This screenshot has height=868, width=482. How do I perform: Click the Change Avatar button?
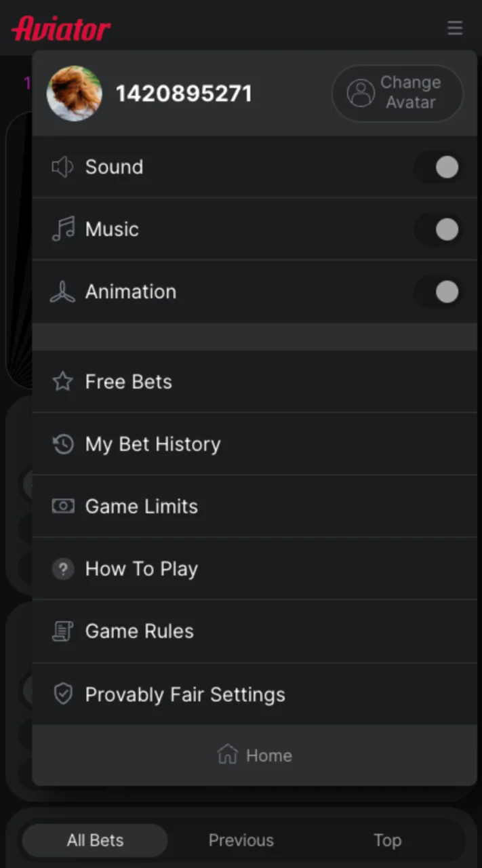(397, 94)
